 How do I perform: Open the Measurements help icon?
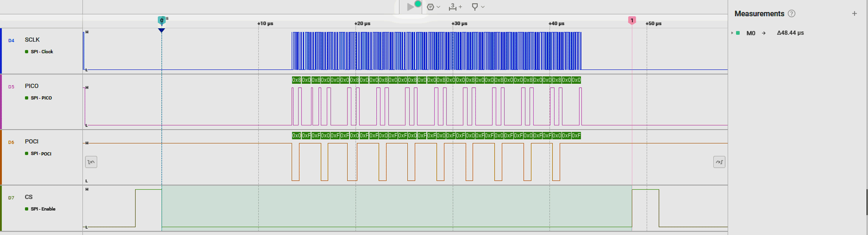coord(792,14)
